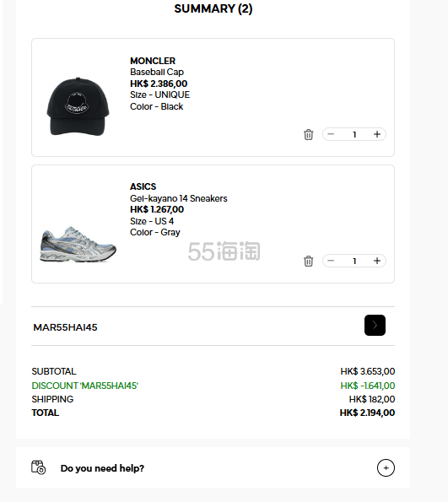Increase Moncler cap quantity with plus
This screenshot has width=448, height=502.
coord(377,134)
